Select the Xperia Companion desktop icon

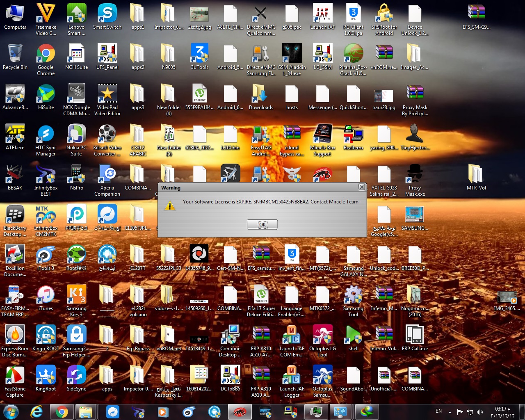107,180
